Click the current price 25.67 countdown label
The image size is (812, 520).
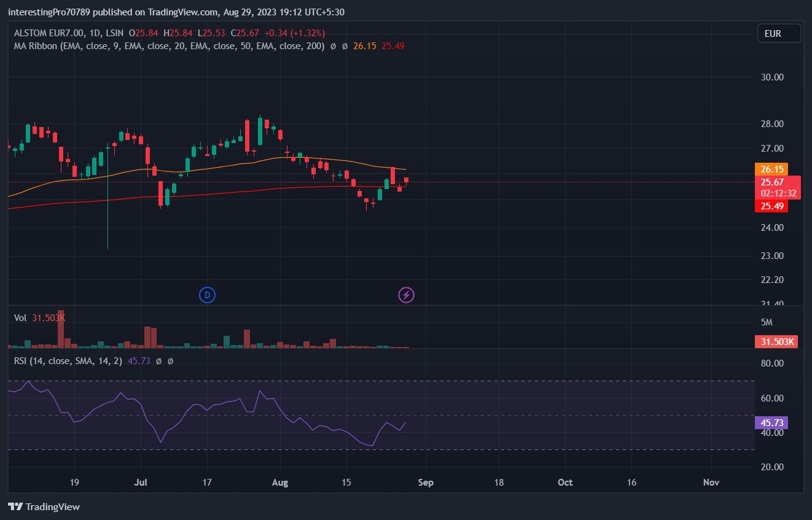pos(778,187)
